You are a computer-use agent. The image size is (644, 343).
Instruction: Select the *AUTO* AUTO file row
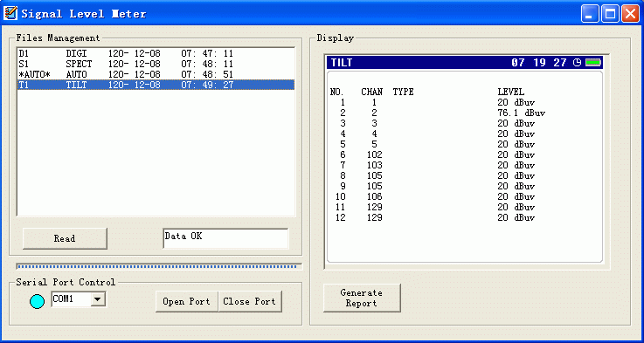(x=156, y=74)
